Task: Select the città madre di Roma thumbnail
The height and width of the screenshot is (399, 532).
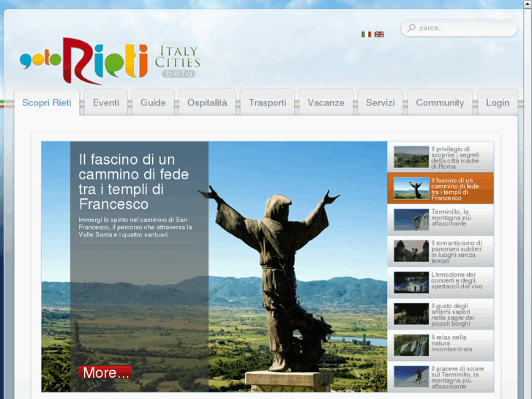Action: (411, 157)
